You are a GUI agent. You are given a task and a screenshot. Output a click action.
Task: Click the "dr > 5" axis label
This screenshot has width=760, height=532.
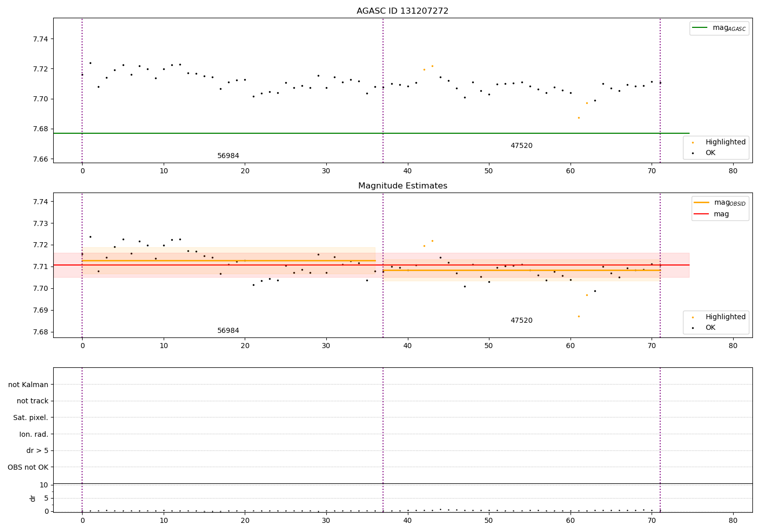point(37,450)
